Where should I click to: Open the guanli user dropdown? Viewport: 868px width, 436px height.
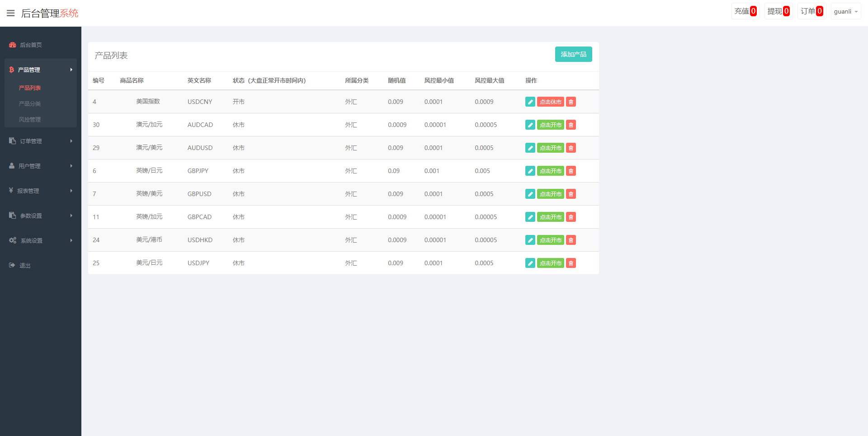pos(845,11)
